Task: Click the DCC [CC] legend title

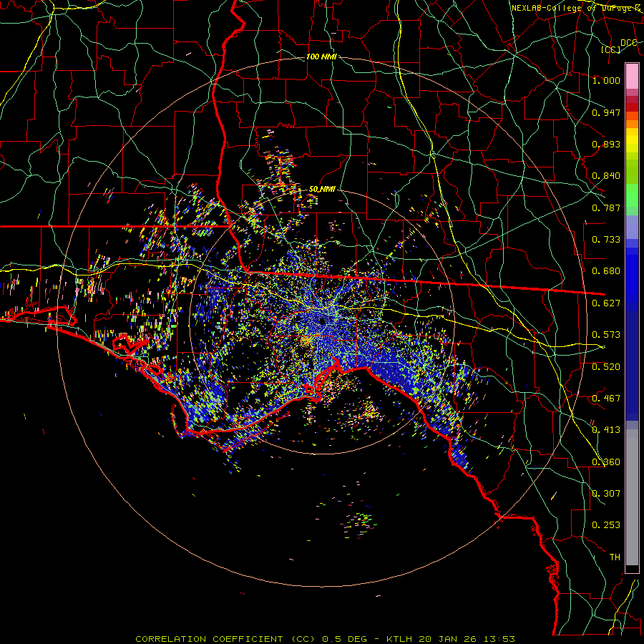Action: click(620, 46)
